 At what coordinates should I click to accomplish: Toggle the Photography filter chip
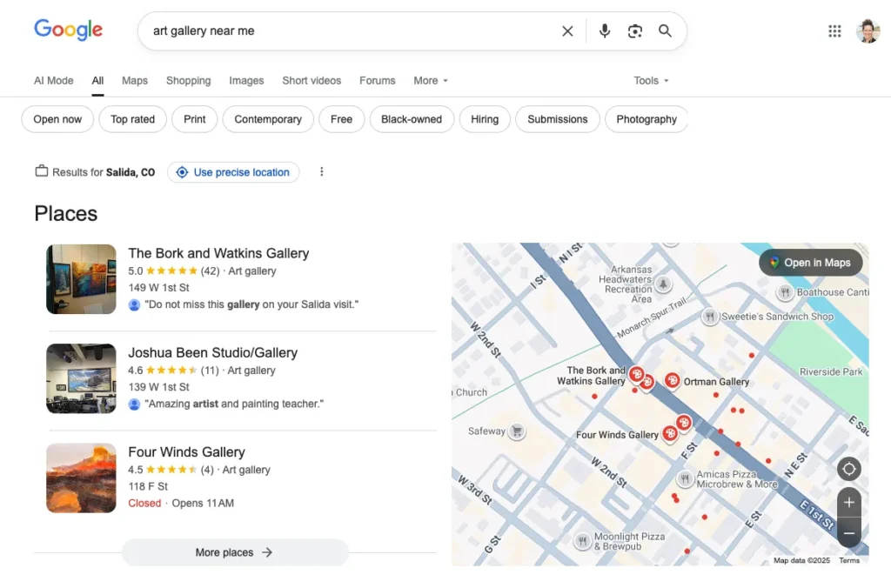coord(646,119)
